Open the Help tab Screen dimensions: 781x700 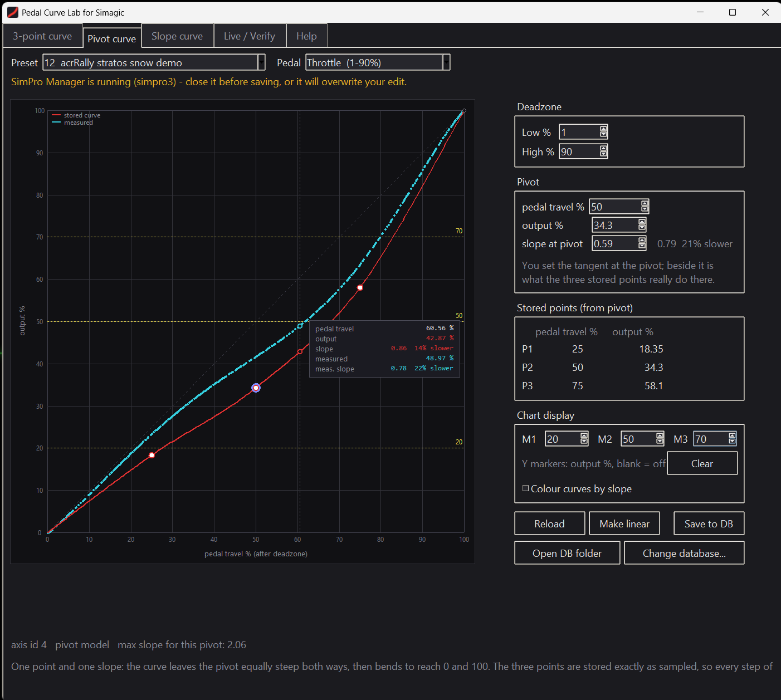(x=306, y=36)
